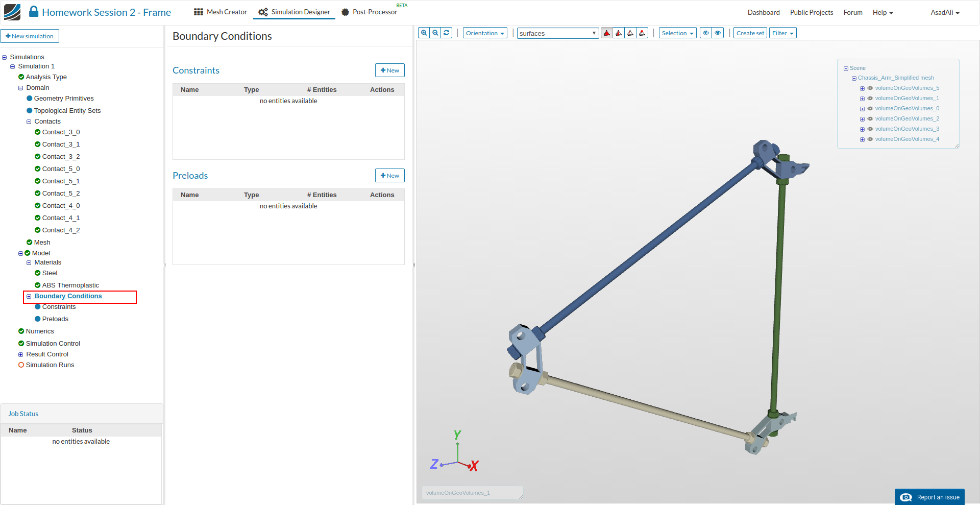The image size is (980, 505).
Task: Collapse the Contacts tree node
Action: click(x=29, y=122)
